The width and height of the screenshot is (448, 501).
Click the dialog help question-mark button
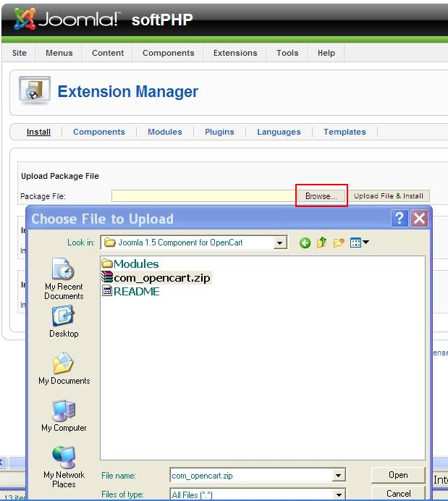coord(400,219)
